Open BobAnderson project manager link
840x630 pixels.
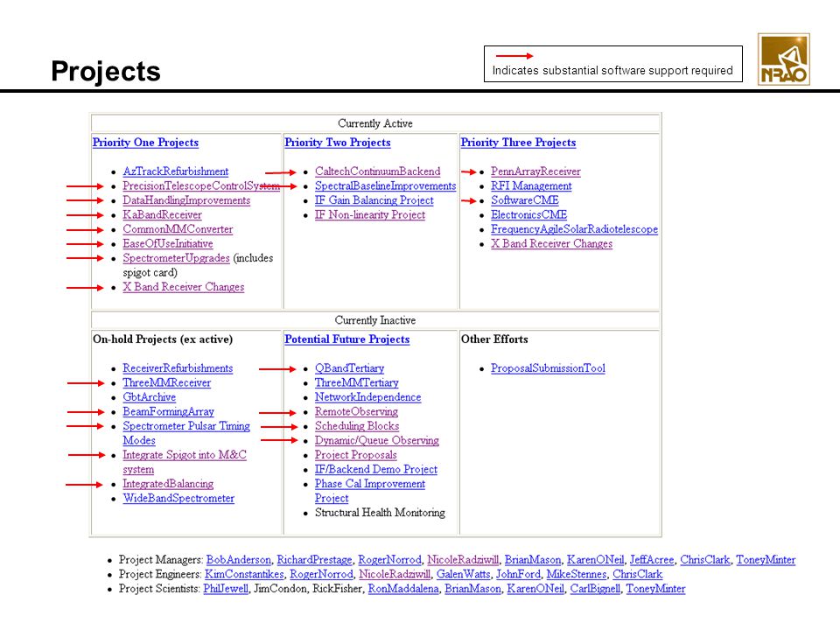coord(238,560)
